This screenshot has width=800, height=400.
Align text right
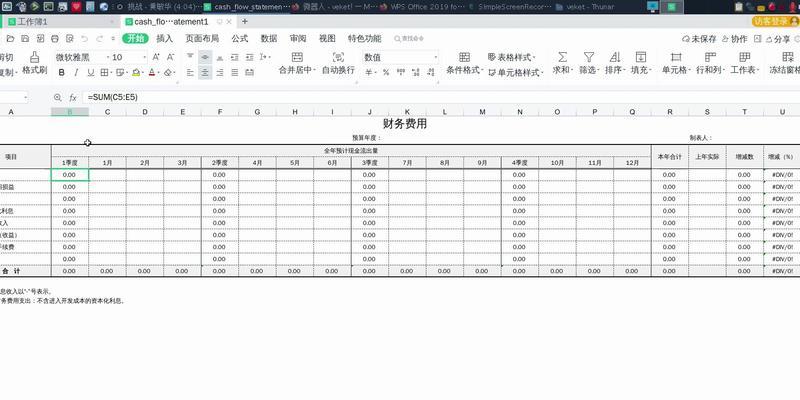(x=220, y=72)
